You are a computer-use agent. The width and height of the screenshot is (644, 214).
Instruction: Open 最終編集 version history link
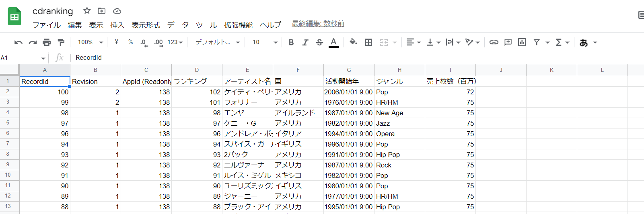318,24
